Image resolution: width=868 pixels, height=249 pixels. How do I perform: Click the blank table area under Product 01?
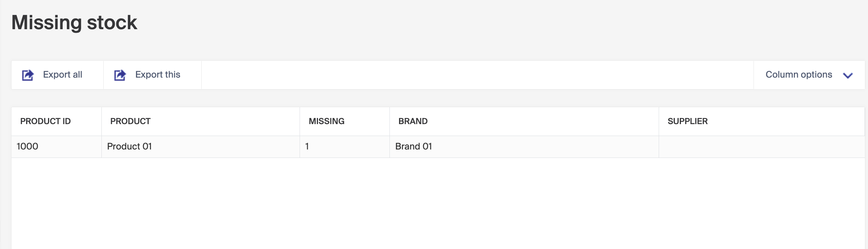coord(200,203)
